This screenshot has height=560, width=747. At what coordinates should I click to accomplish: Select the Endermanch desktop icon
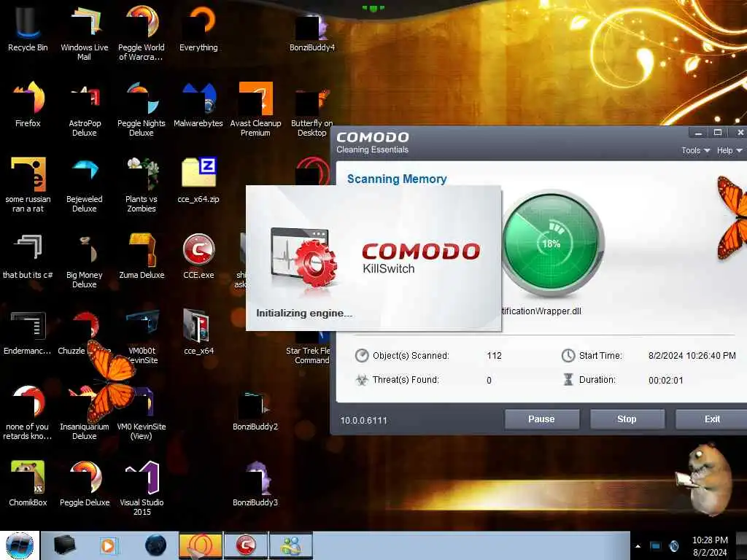click(x=28, y=332)
